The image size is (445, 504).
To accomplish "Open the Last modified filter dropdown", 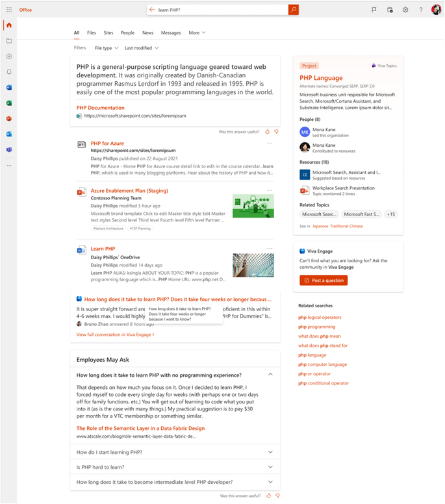I will click(142, 48).
